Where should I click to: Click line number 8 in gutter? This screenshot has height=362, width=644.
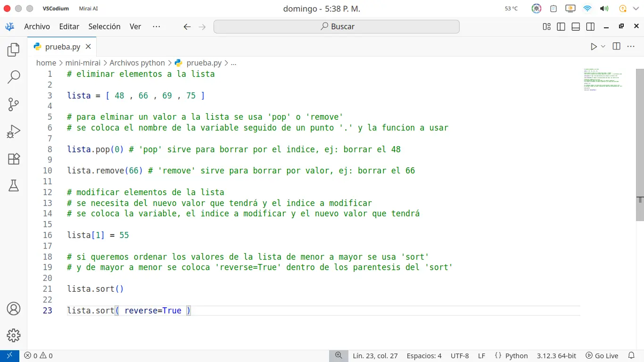tap(50, 149)
